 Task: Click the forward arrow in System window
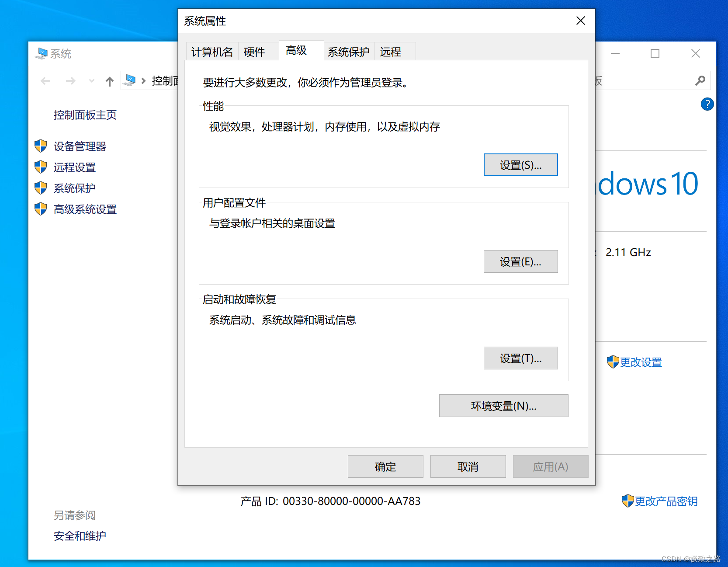click(x=71, y=81)
